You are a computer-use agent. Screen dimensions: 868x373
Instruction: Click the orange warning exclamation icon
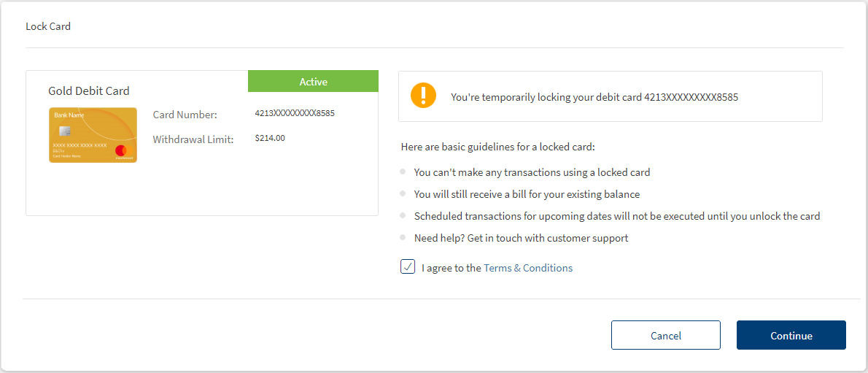[x=423, y=96]
